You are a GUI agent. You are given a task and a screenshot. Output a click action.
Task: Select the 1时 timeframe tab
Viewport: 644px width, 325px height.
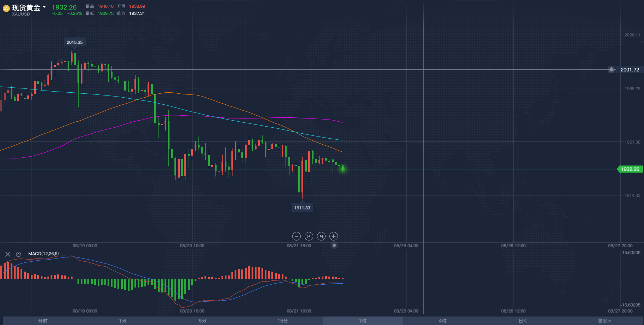click(362, 321)
